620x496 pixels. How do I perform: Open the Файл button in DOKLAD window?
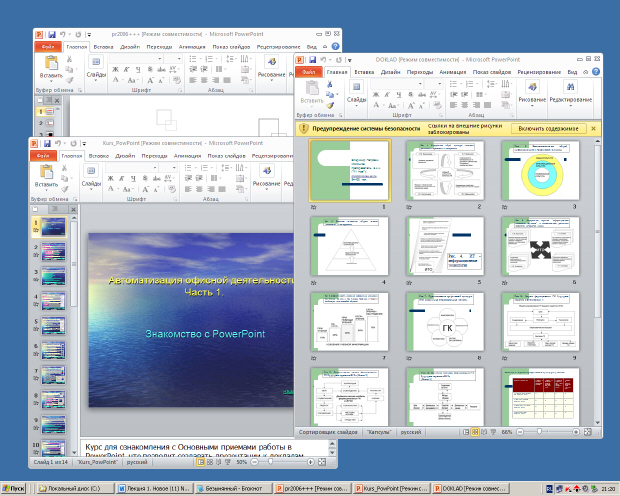click(x=310, y=73)
